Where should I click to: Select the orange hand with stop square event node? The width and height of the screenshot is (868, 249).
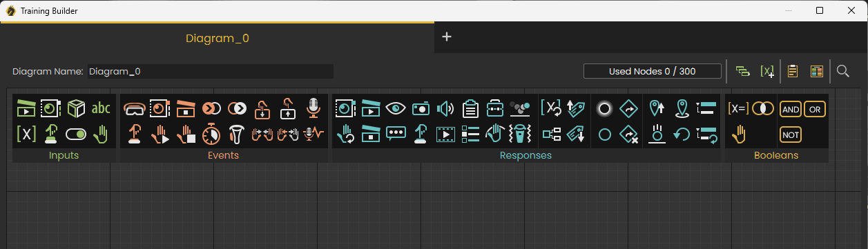(x=185, y=134)
